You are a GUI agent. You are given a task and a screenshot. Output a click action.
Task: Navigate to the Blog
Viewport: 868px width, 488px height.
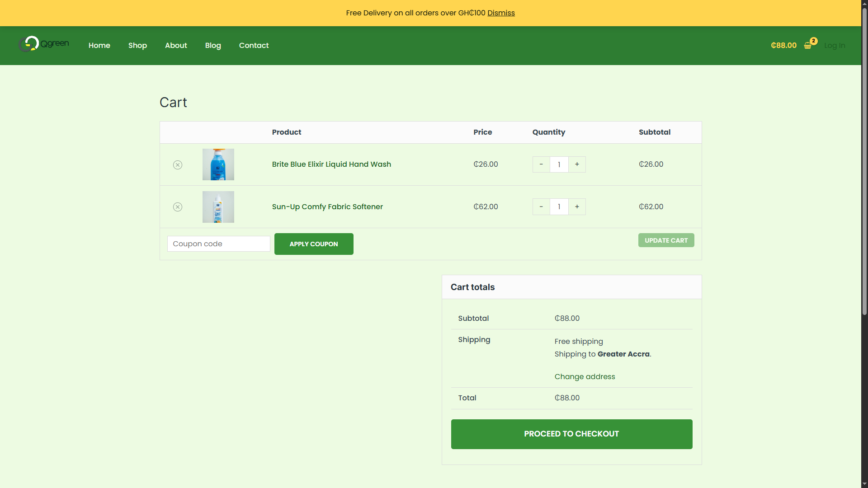point(213,45)
